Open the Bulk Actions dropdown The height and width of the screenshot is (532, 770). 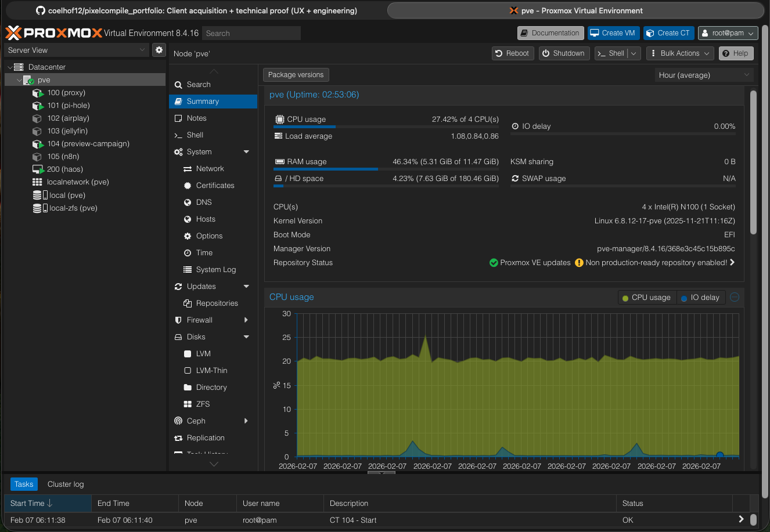[679, 53]
